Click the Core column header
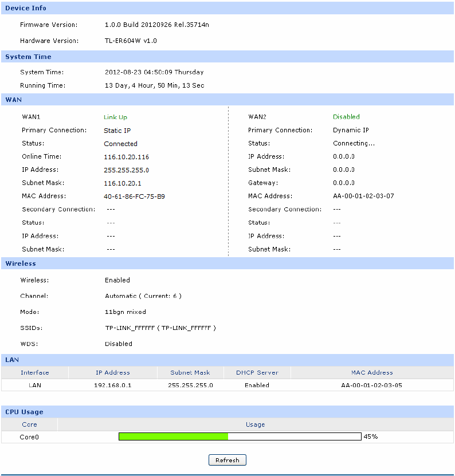 click(x=29, y=424)
